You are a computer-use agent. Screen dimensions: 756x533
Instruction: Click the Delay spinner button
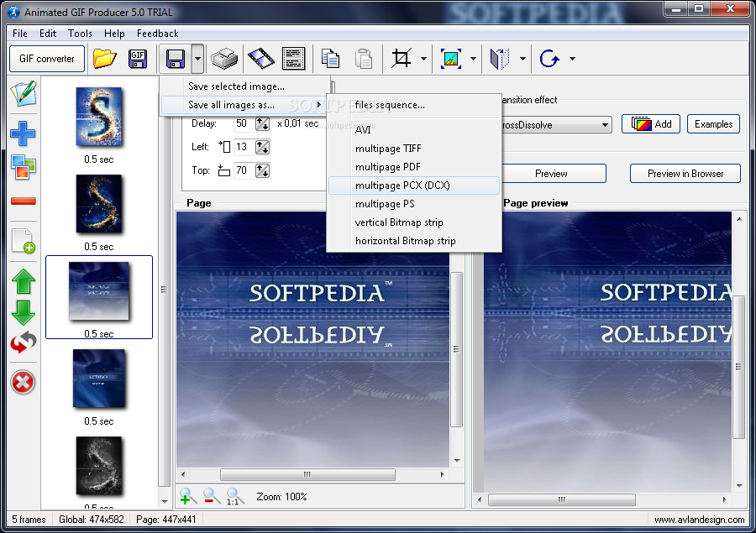pyautogui.click(x=263, y=124)
